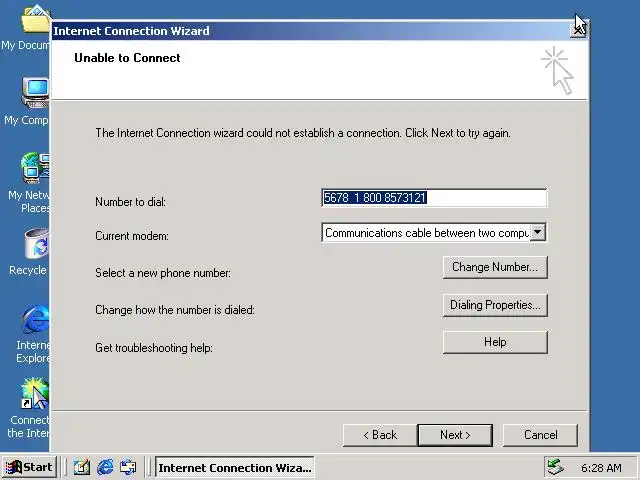Click the Number to dial field
Screen dimensions: 640x480
click(434, 198)
